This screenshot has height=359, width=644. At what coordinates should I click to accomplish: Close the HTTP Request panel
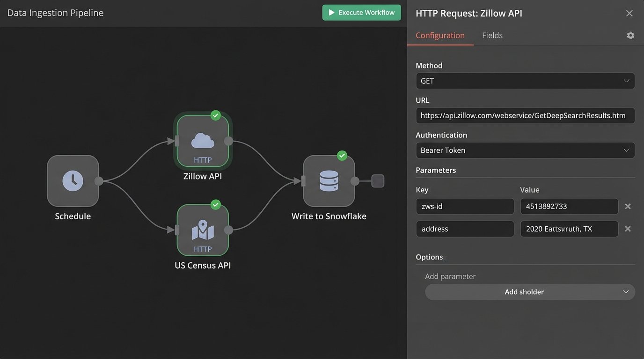[x=629, y=14]
